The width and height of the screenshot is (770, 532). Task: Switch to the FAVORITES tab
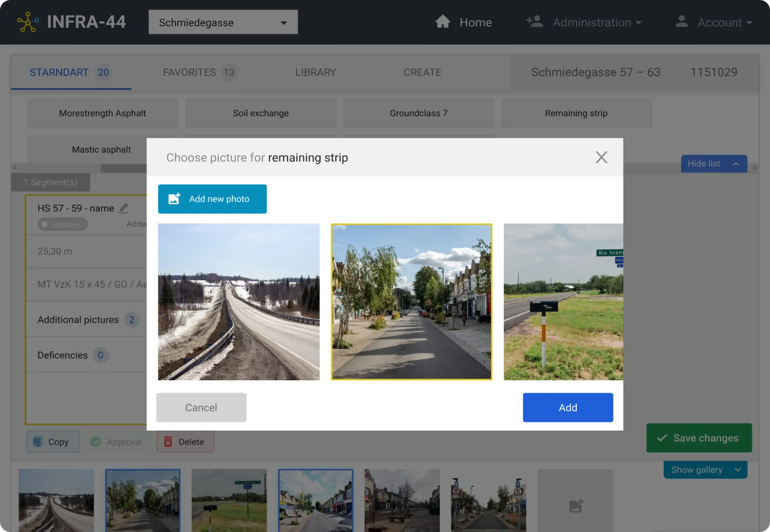tap(190, 72)
